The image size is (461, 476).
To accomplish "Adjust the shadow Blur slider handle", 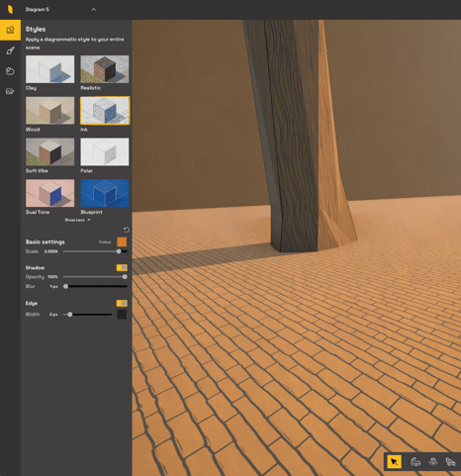I will (65, 286).
